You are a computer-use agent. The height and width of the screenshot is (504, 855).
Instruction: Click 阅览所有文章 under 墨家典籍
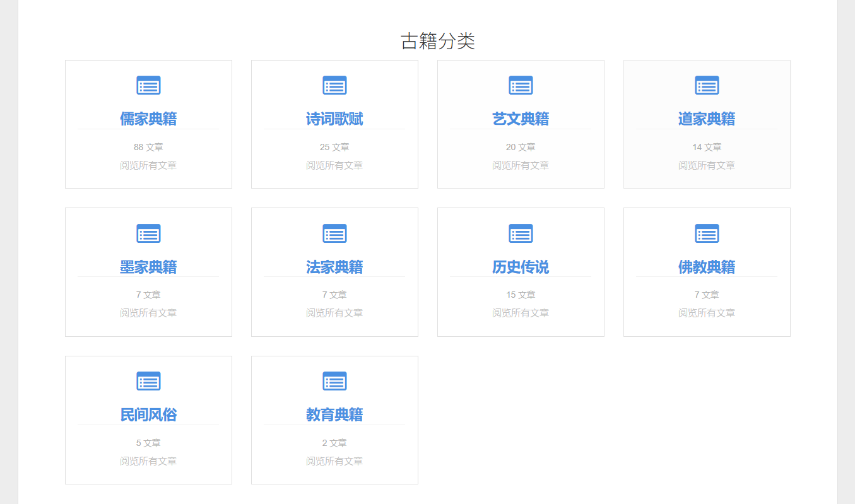(x=148, y=313)
